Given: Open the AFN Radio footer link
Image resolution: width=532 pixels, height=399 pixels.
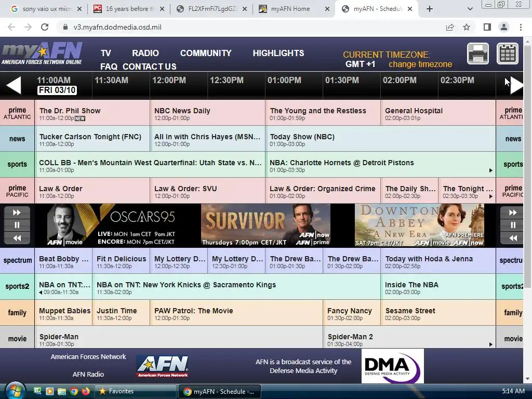Looking at the screenshot, I should [88, 374].
